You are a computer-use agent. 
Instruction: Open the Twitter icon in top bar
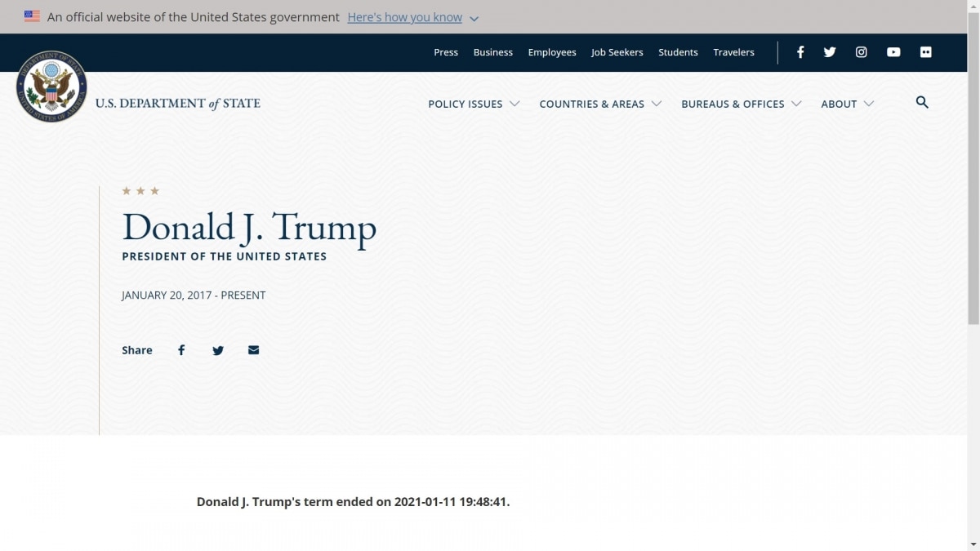coord(830,52)
